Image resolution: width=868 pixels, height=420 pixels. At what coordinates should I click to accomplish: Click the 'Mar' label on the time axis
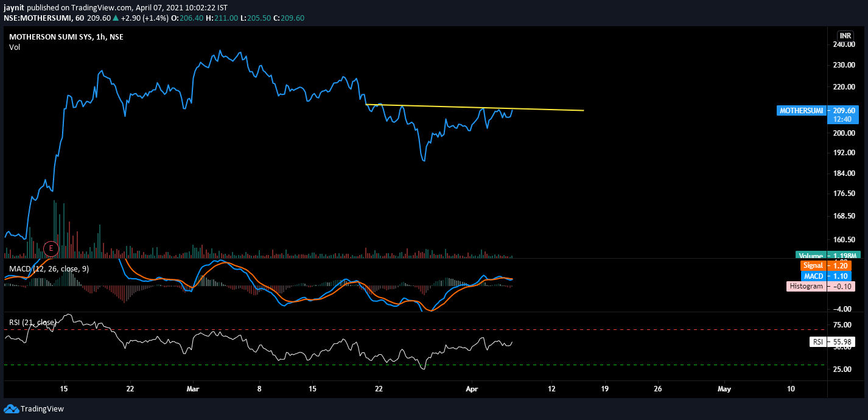[193, 388]
